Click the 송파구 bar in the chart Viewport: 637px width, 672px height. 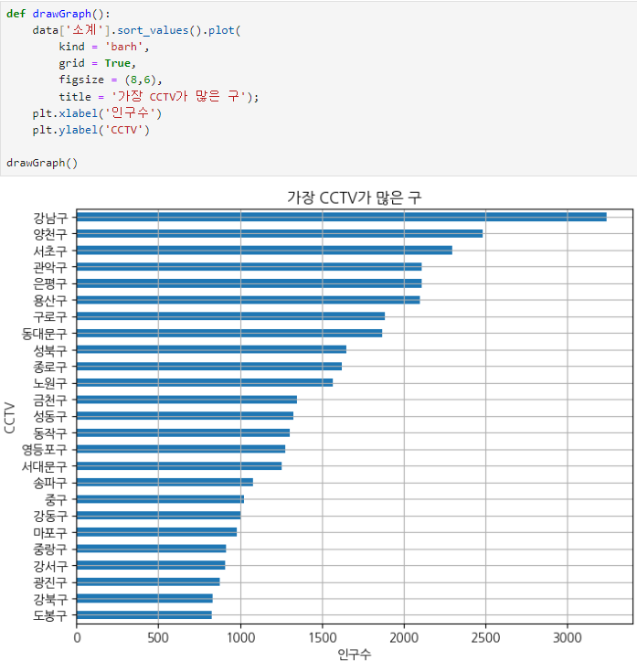165,482
